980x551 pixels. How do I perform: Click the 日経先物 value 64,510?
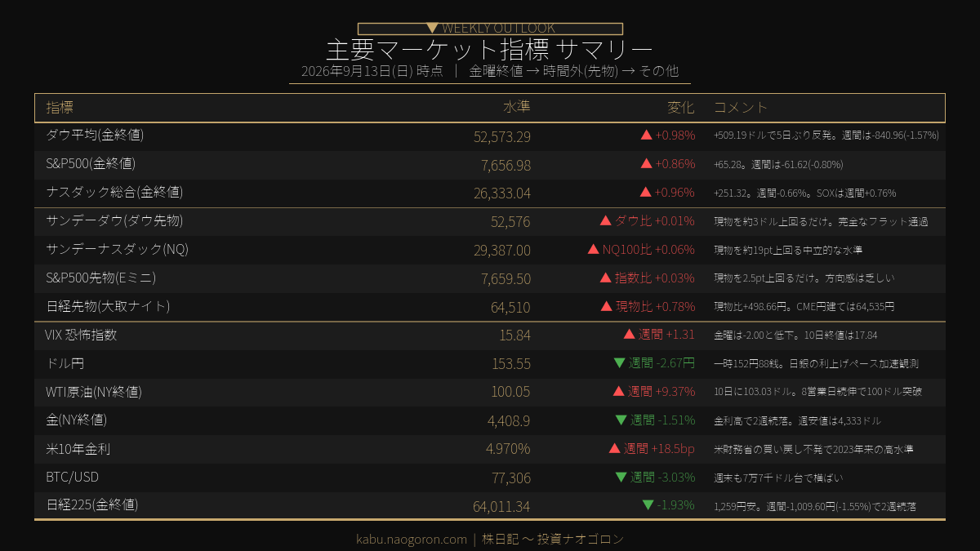(x=510, y=307)
